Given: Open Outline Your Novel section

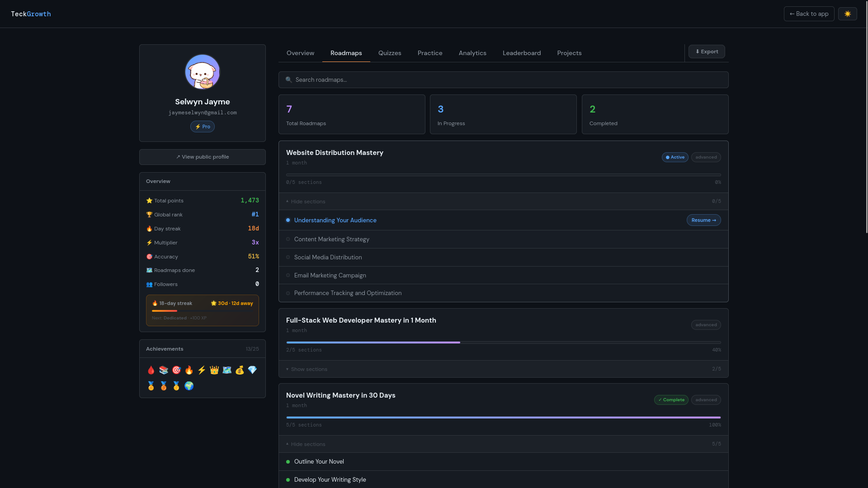Looking at the screenshot, I should click(504, 461).
